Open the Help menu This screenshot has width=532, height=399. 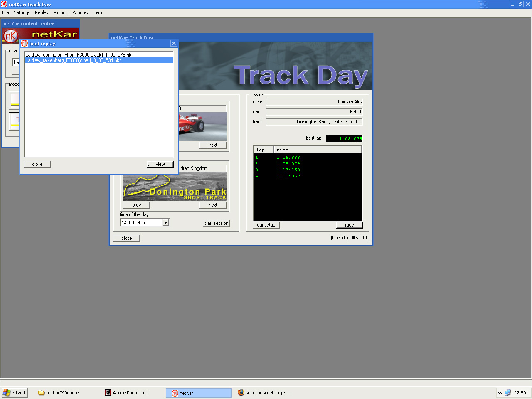coord(98,12)
